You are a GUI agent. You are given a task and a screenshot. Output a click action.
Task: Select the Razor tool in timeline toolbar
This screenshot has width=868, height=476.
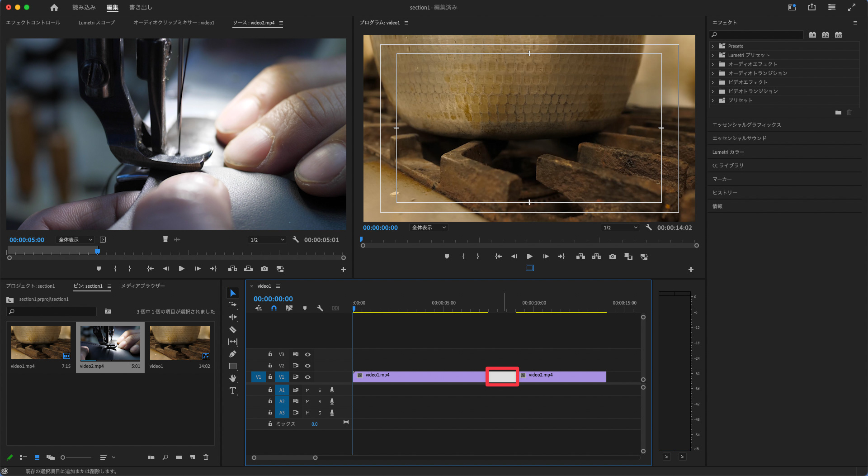(x=233, y=329)
